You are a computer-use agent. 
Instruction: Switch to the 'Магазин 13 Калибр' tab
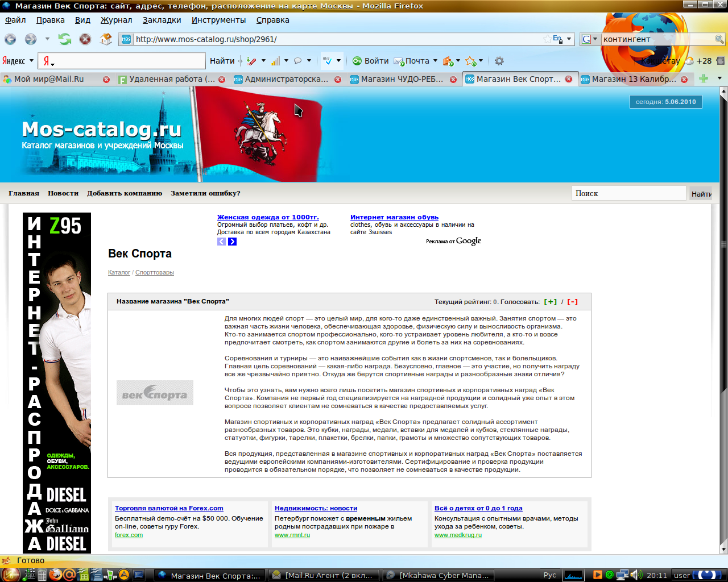click(x=634, y=79)
